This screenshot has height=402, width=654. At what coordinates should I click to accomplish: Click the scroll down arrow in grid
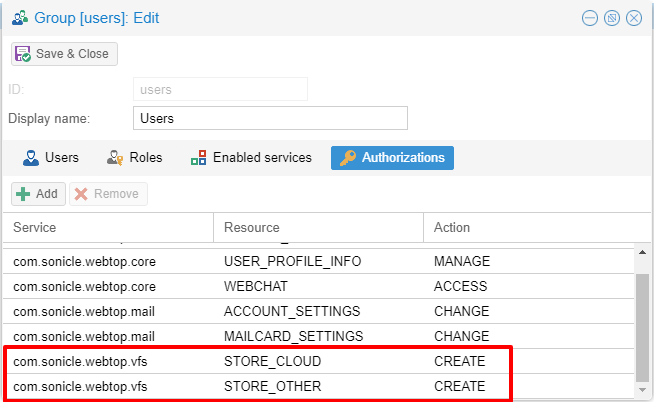tap(644, 387)
